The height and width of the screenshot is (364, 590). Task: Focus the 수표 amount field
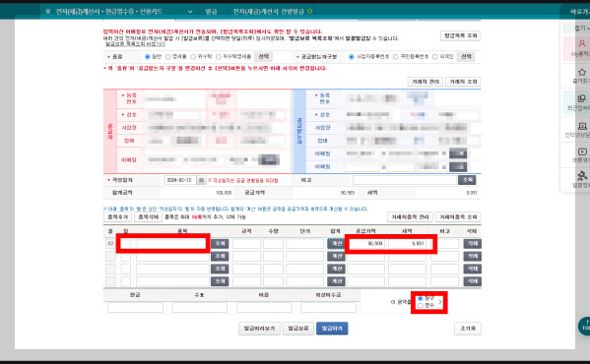click(x=199, y=308)
